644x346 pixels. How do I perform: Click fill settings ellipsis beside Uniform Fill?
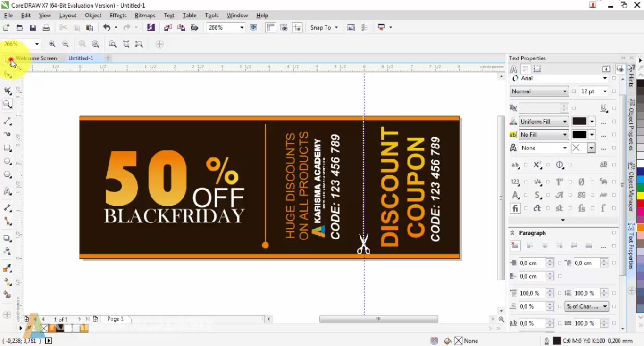pyautogui.click(x=603, y=122)
